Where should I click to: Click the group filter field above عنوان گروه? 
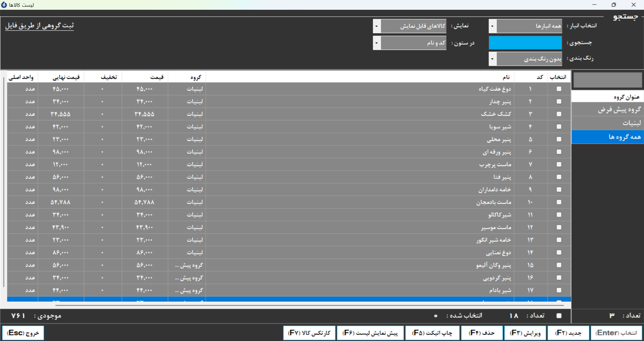pyautogui.click(x=608, y=80)
